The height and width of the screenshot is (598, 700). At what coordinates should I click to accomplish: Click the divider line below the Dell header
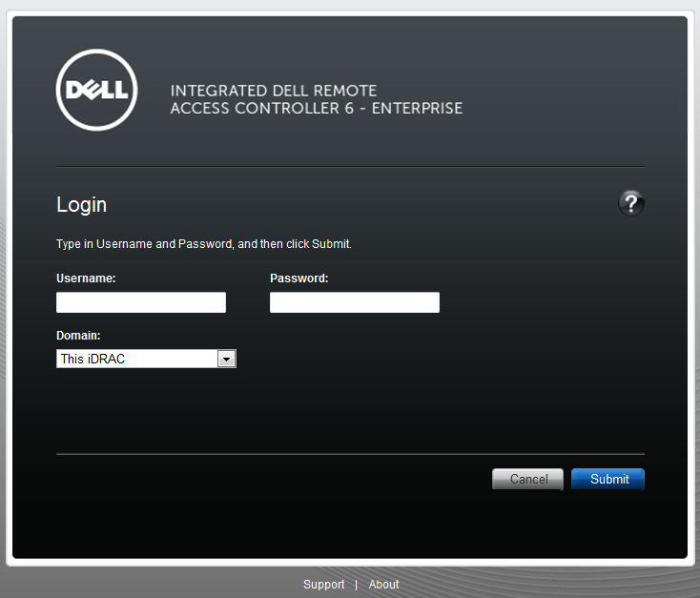pyautogui.click(x=350, y=167)
